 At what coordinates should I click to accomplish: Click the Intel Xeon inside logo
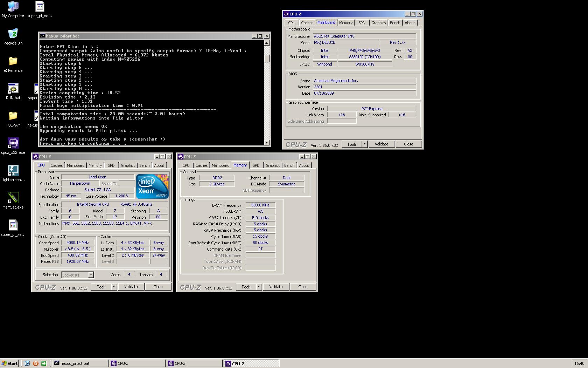[152, 186]
